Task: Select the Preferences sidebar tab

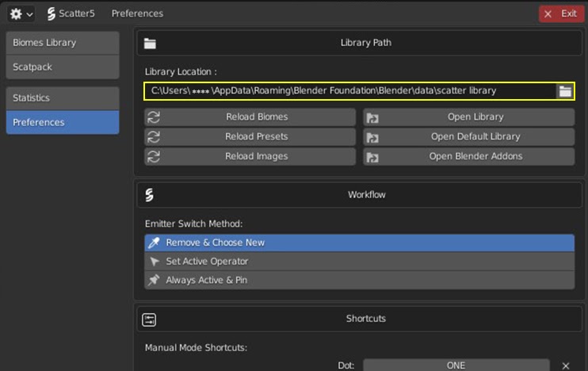Action: click(x=63, y=122)
